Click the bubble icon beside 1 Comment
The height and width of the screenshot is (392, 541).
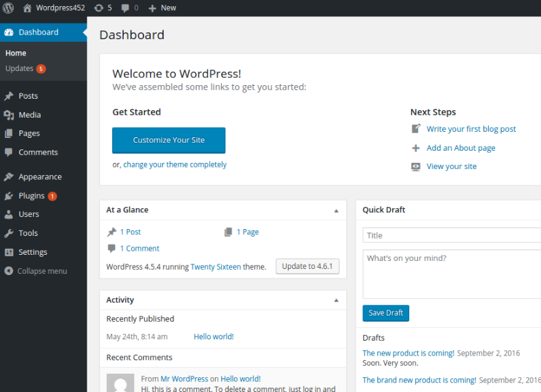(112, 248)
